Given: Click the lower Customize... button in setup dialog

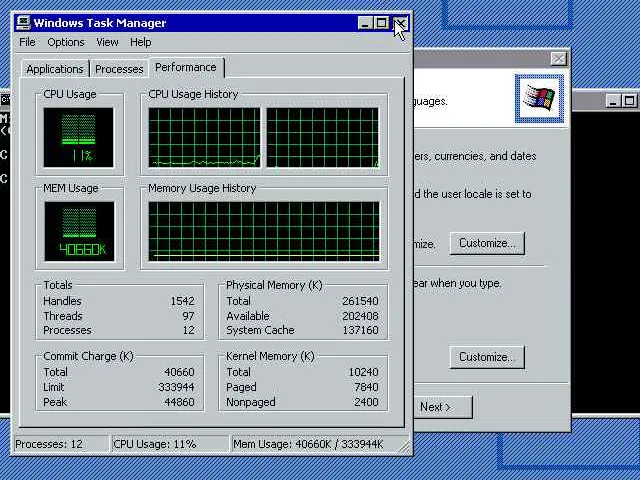Looking at the screenshot, I should pos(487,357).
